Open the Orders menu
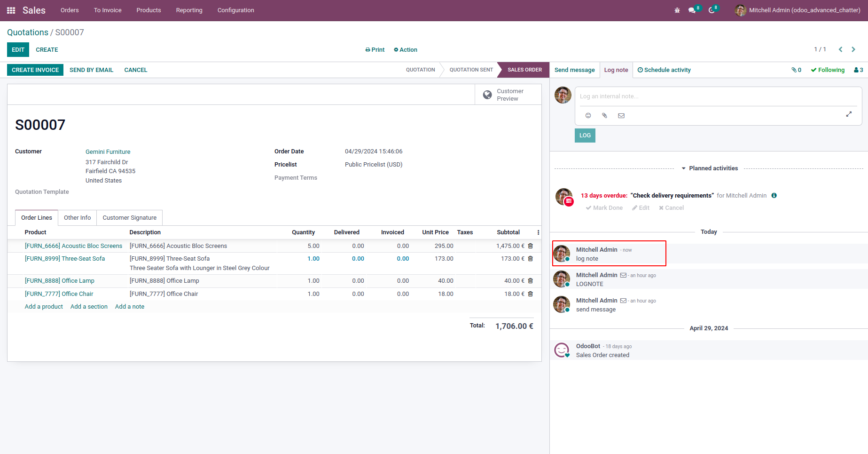The image size is (868, 454). (70, 10)
